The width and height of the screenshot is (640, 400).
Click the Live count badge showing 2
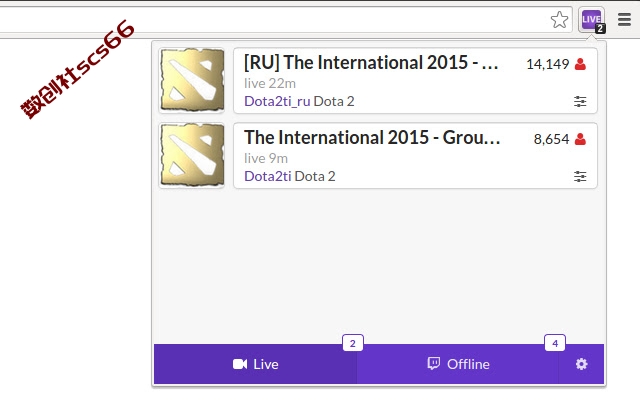pyautogui.click(x=353, y=343)
